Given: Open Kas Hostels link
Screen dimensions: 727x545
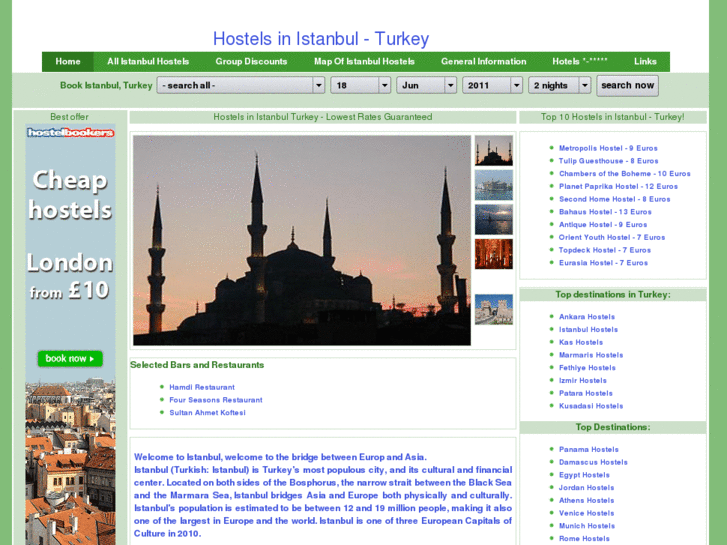Looking at the screenshot, I should point(580,342).
